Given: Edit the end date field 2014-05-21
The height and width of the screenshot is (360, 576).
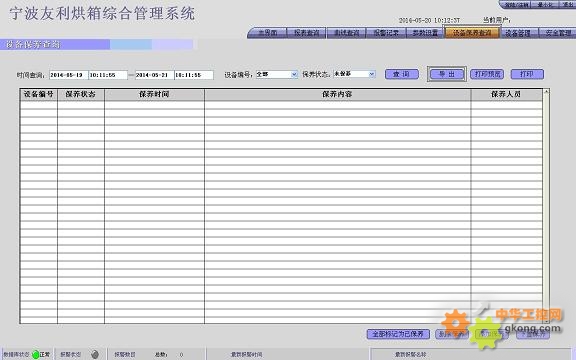Looking at the screenshot, I should tap(154, 75).
